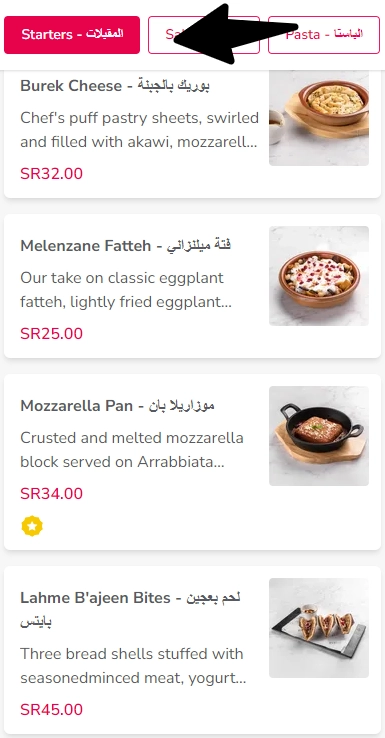Tap the crusted mozzarella block description

[132, 450]
